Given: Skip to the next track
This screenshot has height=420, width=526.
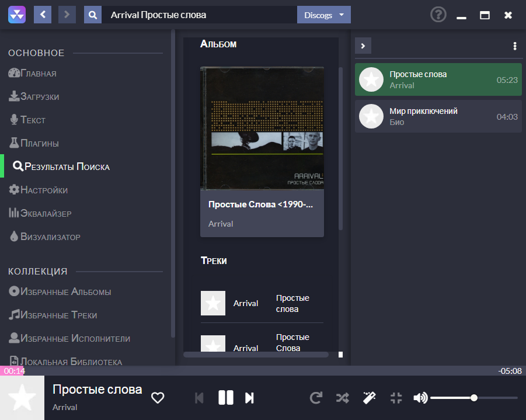Looking at the screenshot, I should click(x=249, y=398).
